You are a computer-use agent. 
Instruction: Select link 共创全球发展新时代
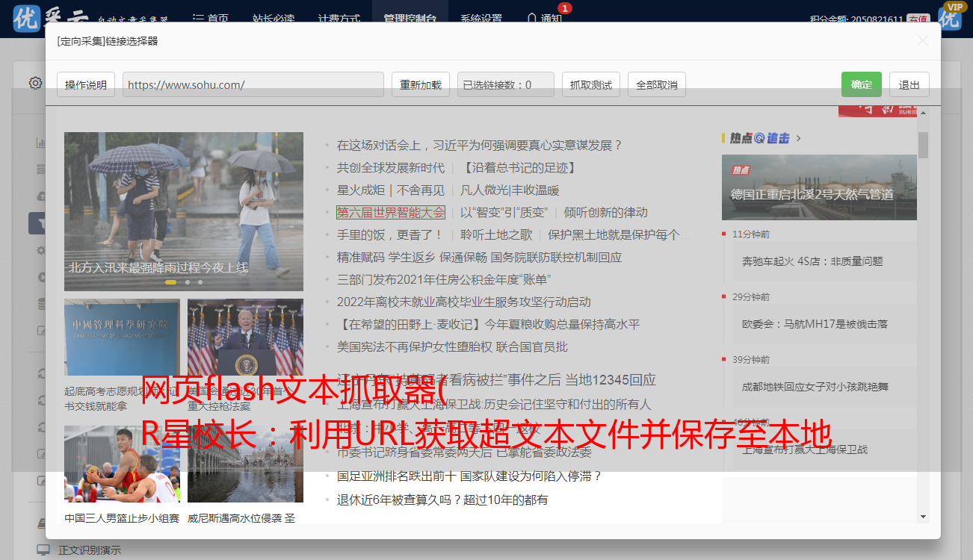391,167
